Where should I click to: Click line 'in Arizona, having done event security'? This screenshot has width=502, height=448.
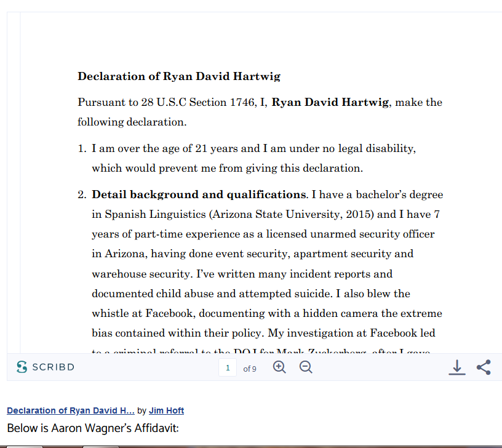253,254
